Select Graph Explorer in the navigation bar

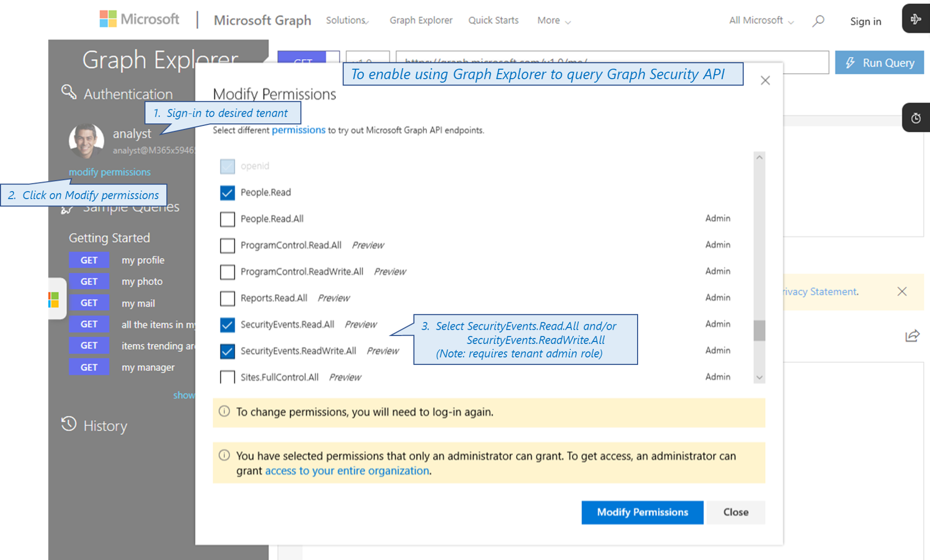[421, 21]
